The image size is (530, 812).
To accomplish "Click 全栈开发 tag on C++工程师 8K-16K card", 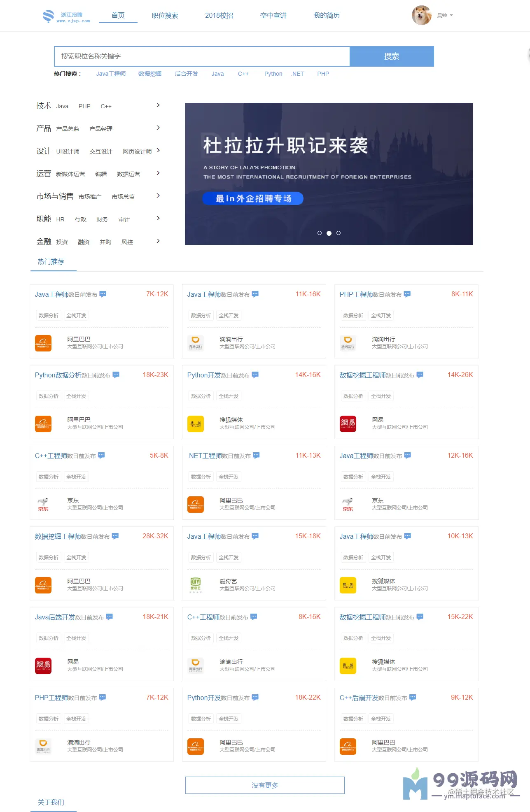I will point(229,638).
